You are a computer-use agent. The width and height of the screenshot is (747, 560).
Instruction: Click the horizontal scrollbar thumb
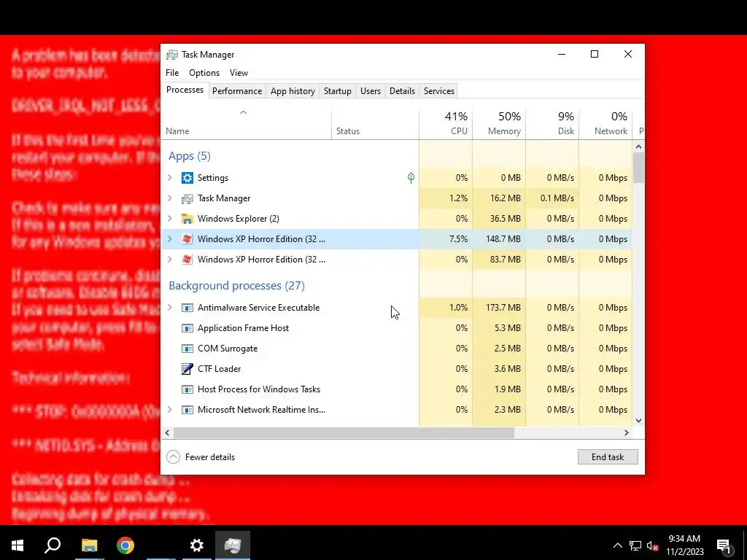pyautogui.click(x=344, y=433)
